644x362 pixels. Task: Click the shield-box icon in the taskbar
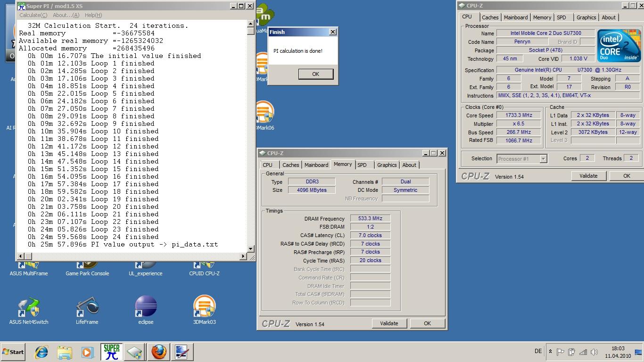tap(135, 352)
